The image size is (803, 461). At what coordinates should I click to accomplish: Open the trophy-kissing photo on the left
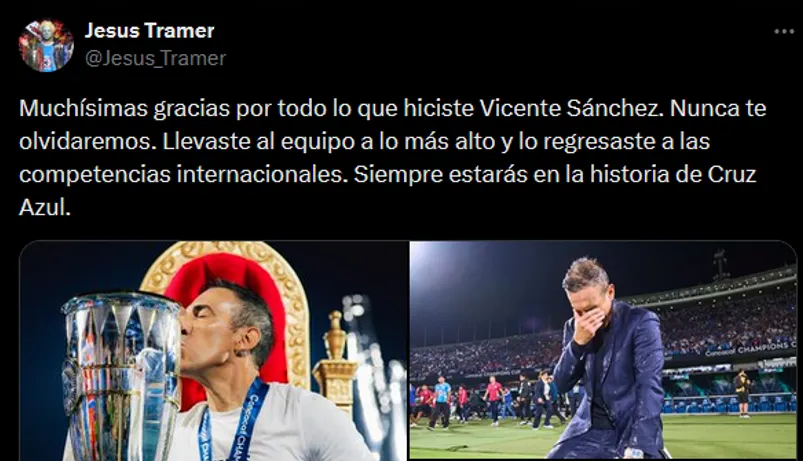click(x=214, y=350)
